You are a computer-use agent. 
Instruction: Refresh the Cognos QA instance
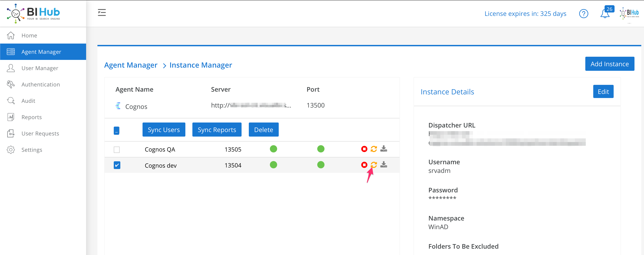coord(374,149)
